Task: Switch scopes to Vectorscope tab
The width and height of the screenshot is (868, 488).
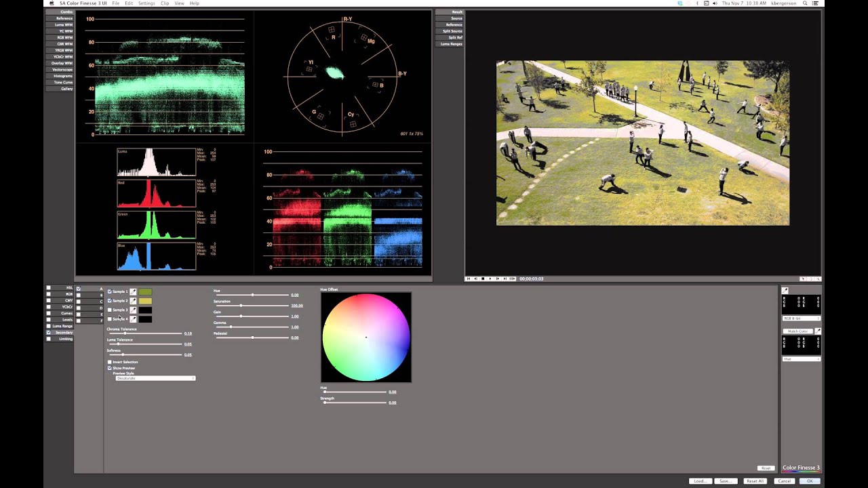Action: 59,70
